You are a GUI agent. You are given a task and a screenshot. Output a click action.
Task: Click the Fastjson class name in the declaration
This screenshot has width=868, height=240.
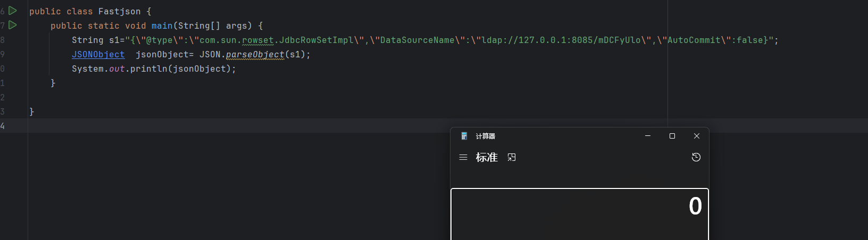[x=120, y=11]
